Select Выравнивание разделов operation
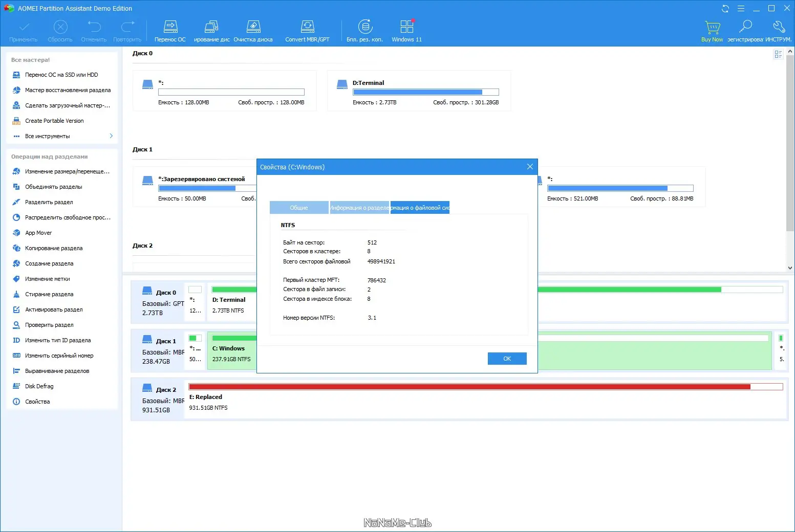The height and width of the screenshot is (532, 795). click(x=57, y=371)
